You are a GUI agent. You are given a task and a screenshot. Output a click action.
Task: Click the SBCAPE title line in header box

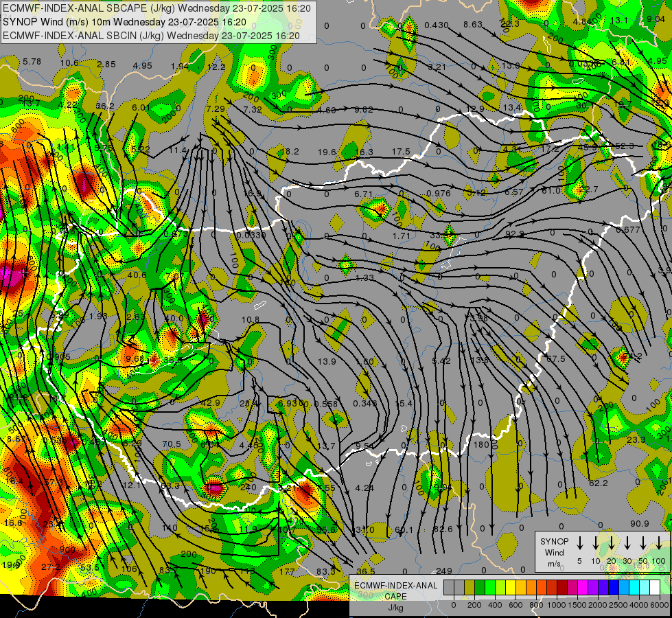(157, 8)
